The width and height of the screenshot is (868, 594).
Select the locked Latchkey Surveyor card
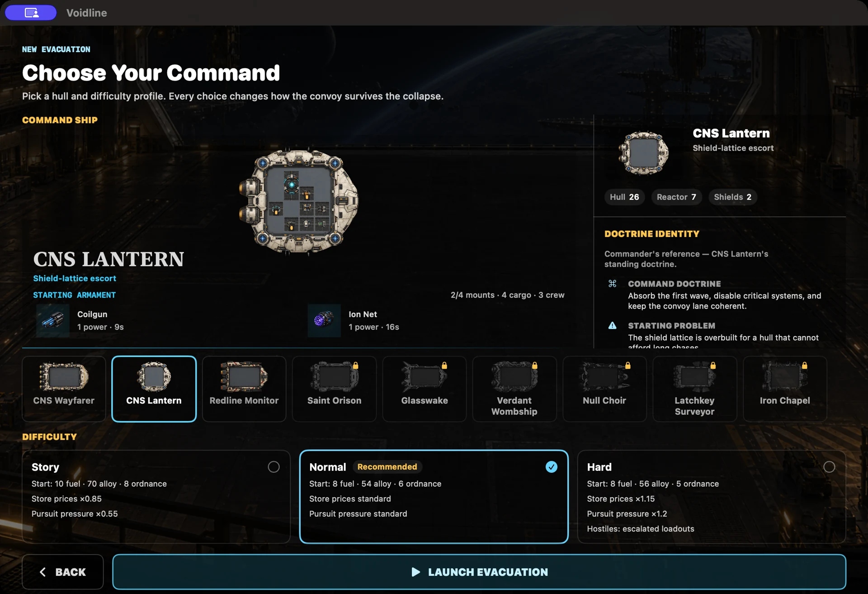coord(695,389)
